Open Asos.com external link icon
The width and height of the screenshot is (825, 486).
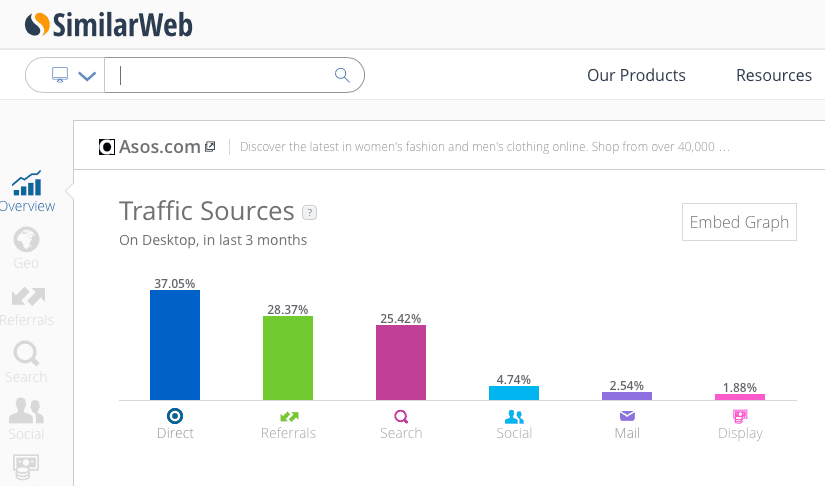click(x=210, y=147)
